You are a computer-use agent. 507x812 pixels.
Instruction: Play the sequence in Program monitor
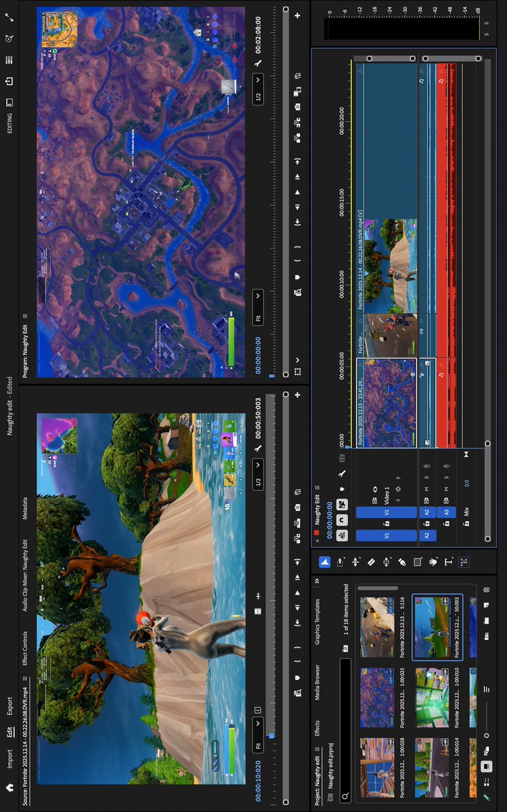(297, 192)
